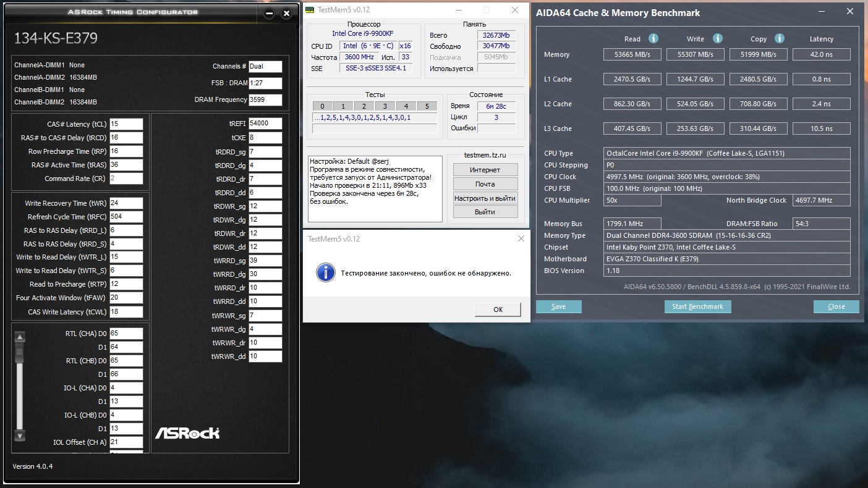Screen dimensions: 868x488
Task: Click the RTL (CHA) D0 field
Action: pos(126,334)
